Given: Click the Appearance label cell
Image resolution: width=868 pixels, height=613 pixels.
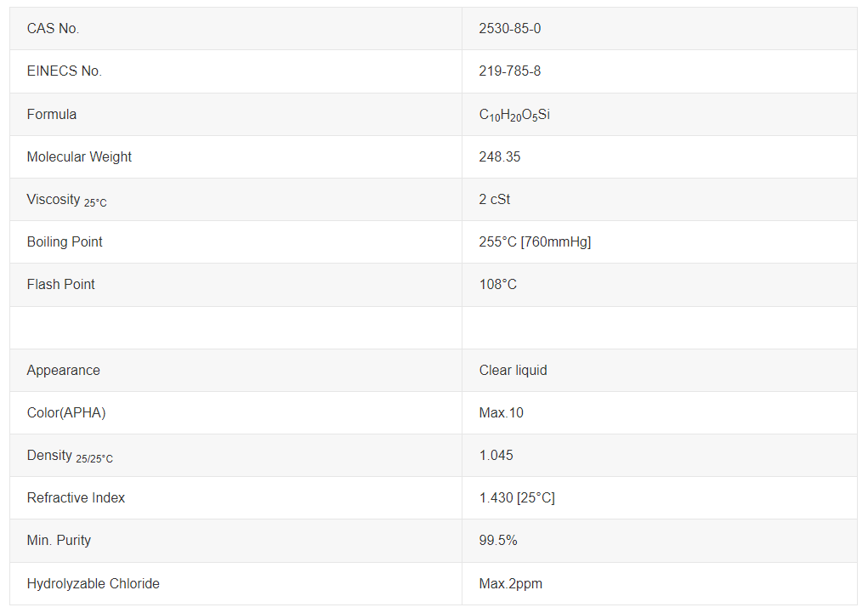Looking at the screenshot, I should 235,371.
